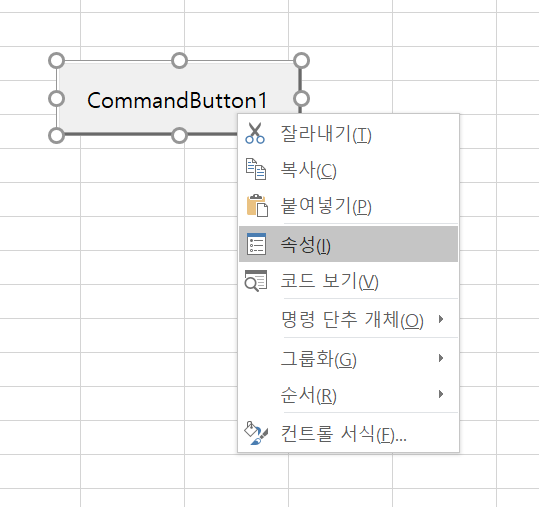Screen dimensions: 539x507
Task: Click right-middle resize handle of CommandButton1
Action: click(301, 99)
